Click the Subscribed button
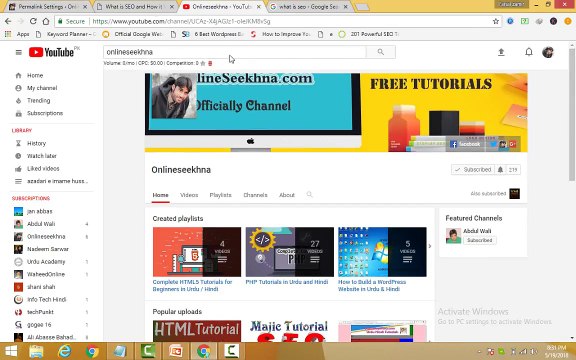The image size is (576, 360). [473, 170]
